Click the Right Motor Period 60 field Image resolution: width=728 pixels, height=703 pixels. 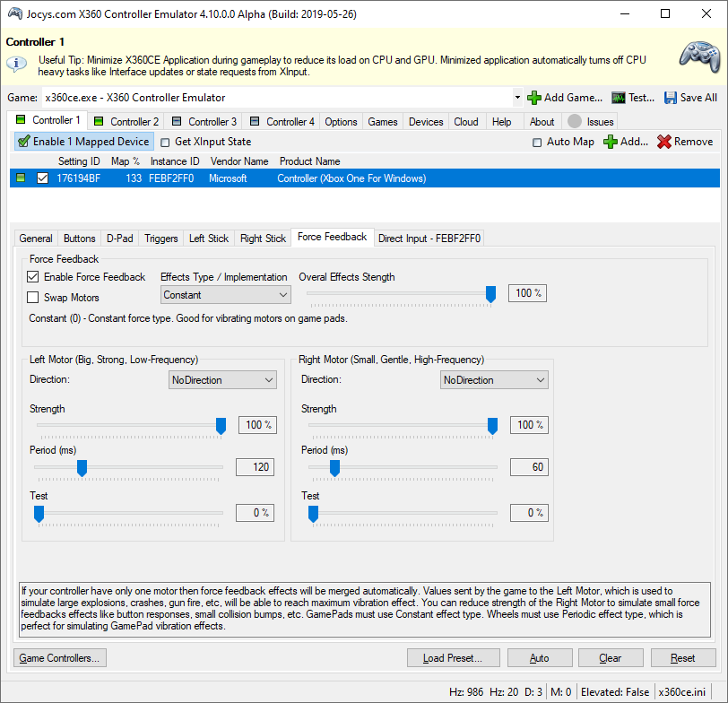click(529, 467)
